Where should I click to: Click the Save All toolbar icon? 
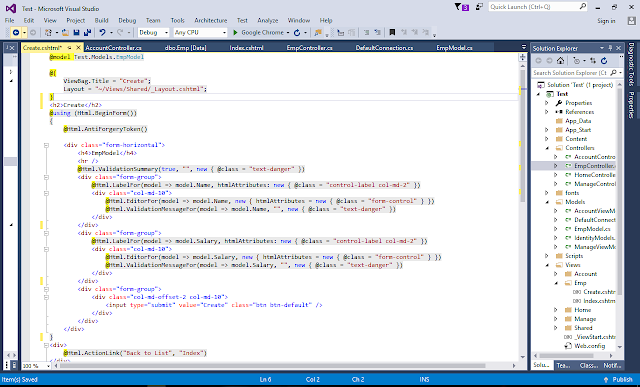(87, 33)
